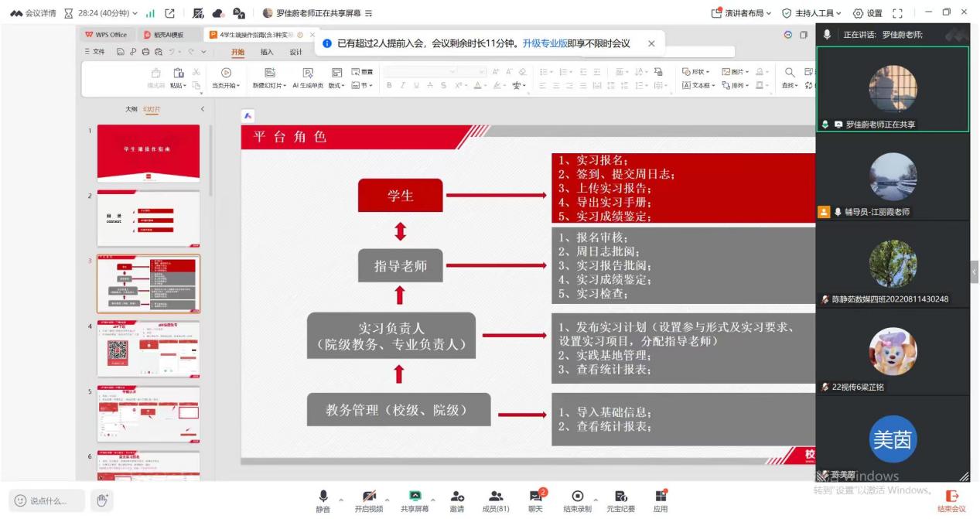
Task: Expand the meeting timer dropdown arrow
Action: [136, 12]
